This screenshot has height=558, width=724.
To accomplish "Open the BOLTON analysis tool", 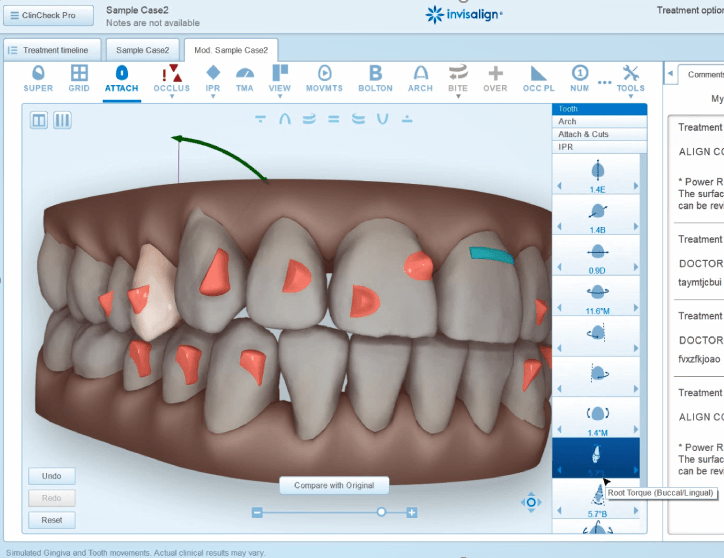I will click(375, 79).
